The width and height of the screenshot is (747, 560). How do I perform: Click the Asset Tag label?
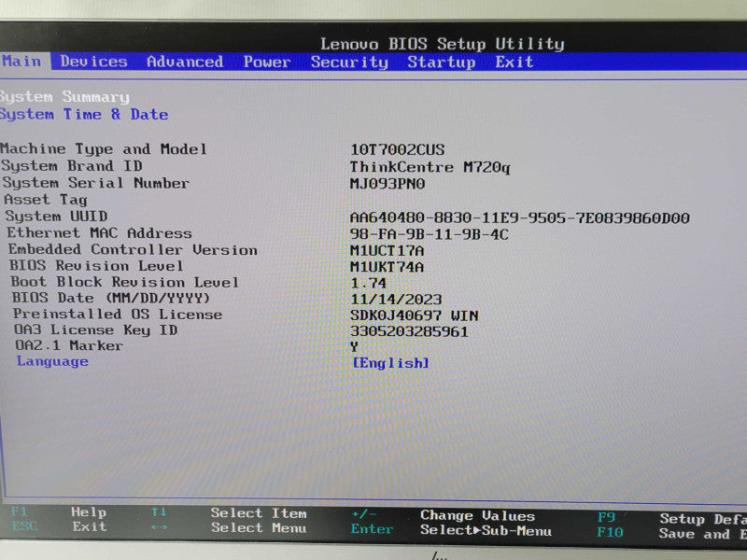(x=45, y=200)
